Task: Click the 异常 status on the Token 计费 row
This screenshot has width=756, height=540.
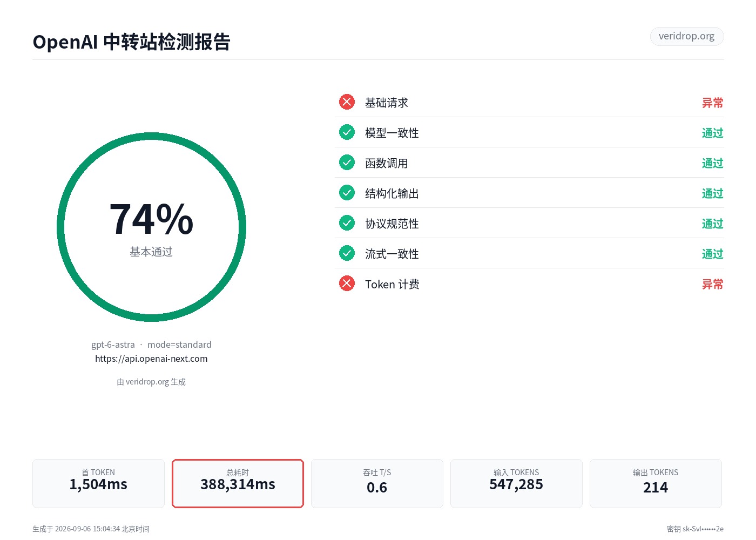Action: tap(712, 284)
